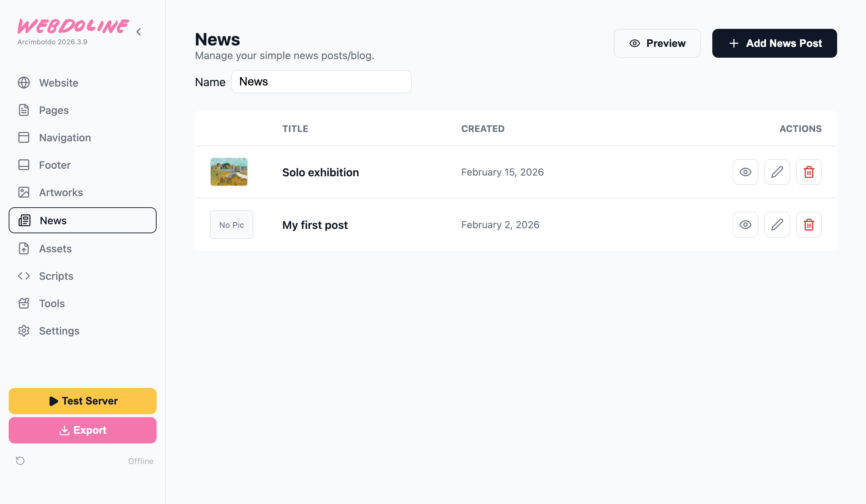Open the Assets section
This screenshot has width=866, height=504.
55,248
